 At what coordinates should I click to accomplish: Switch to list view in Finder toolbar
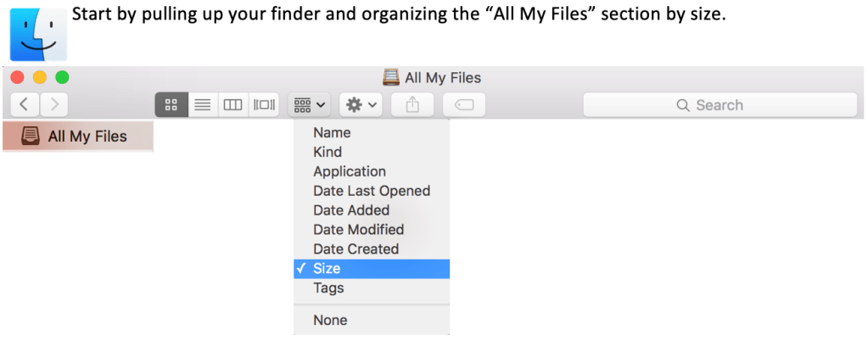[202, 105]
